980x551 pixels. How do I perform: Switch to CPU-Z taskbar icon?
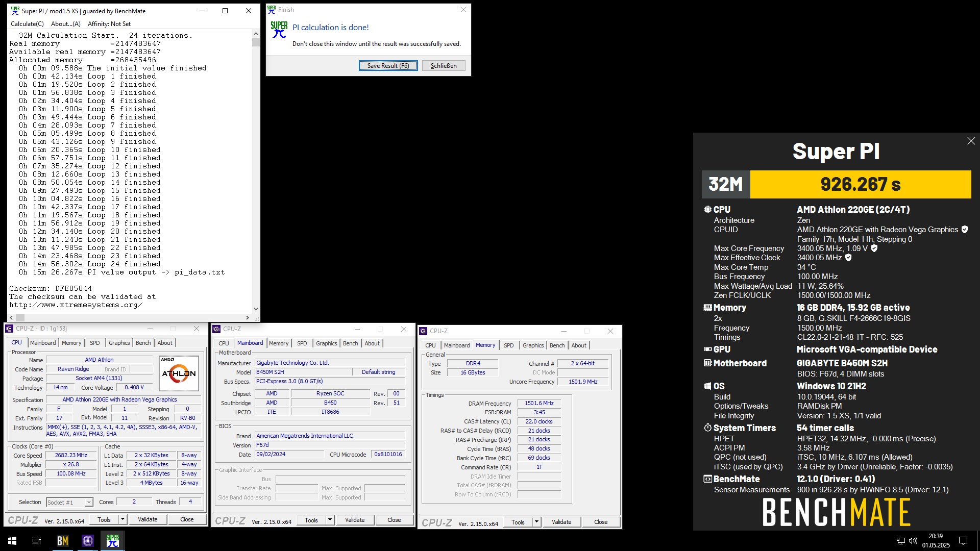coord(88,541)
